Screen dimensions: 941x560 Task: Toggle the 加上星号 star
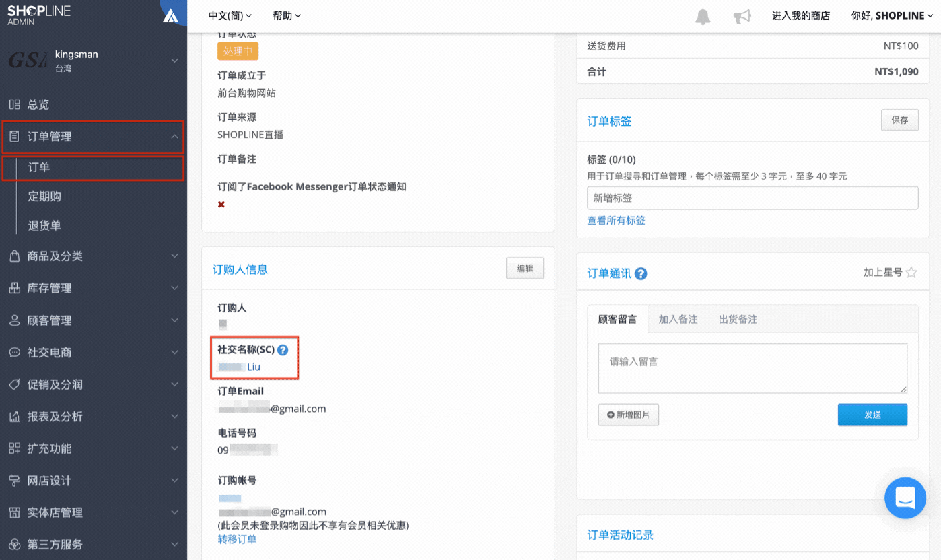click(911, 272)
